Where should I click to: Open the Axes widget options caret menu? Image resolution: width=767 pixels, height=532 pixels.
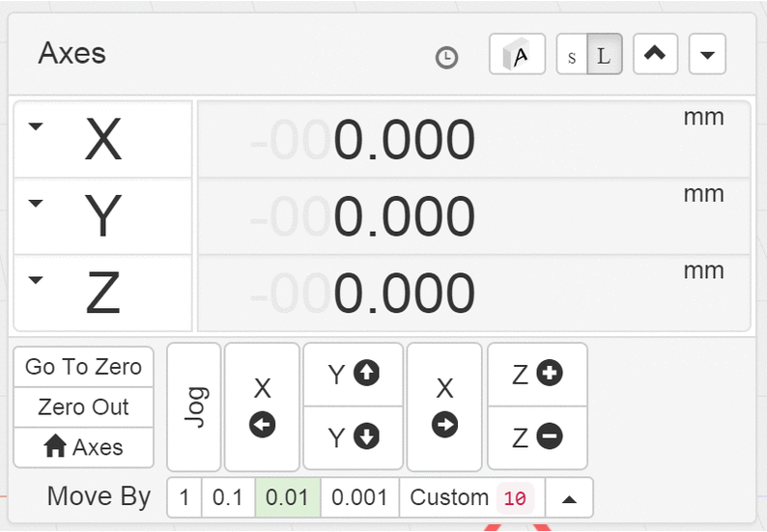[707, 55]
